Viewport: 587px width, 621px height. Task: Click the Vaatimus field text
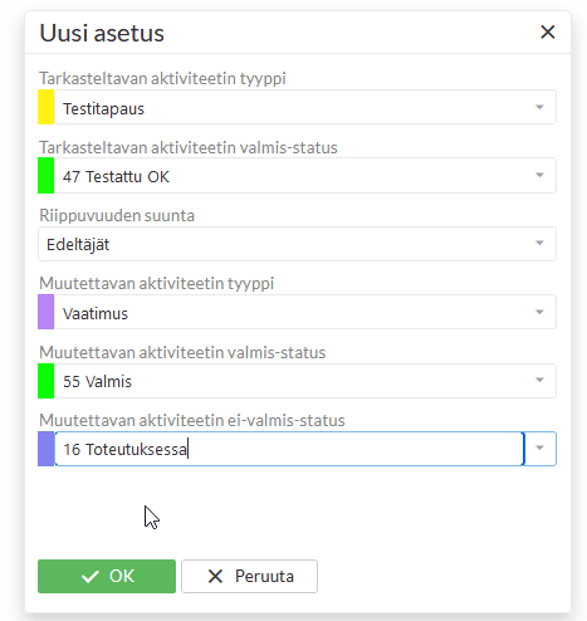click(95, 314)
